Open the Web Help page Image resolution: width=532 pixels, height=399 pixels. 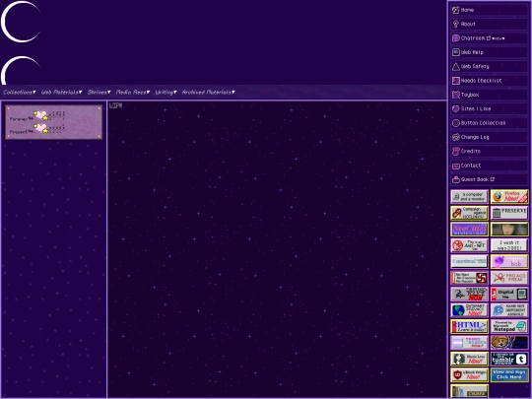(489, 52)
